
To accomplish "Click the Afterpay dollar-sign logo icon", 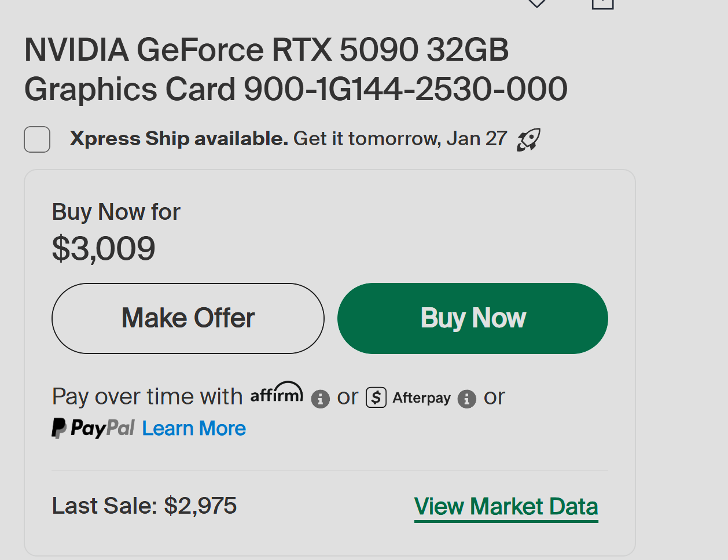I will 376,397.
